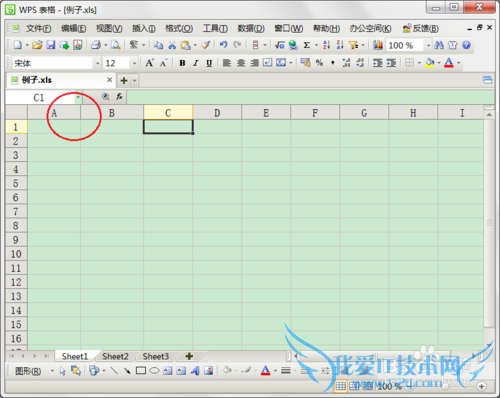Open the 编辑(E) menu
This screenshot has width=500, height=398.
[x=73, y=28]
